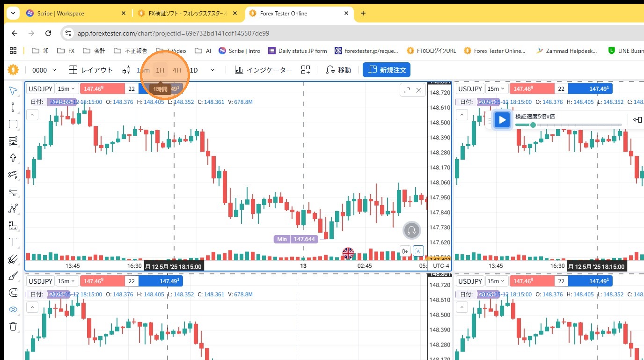Grab the playback panel drag handle
This screenshot has width=644, height=360.
tap(490, 120)
